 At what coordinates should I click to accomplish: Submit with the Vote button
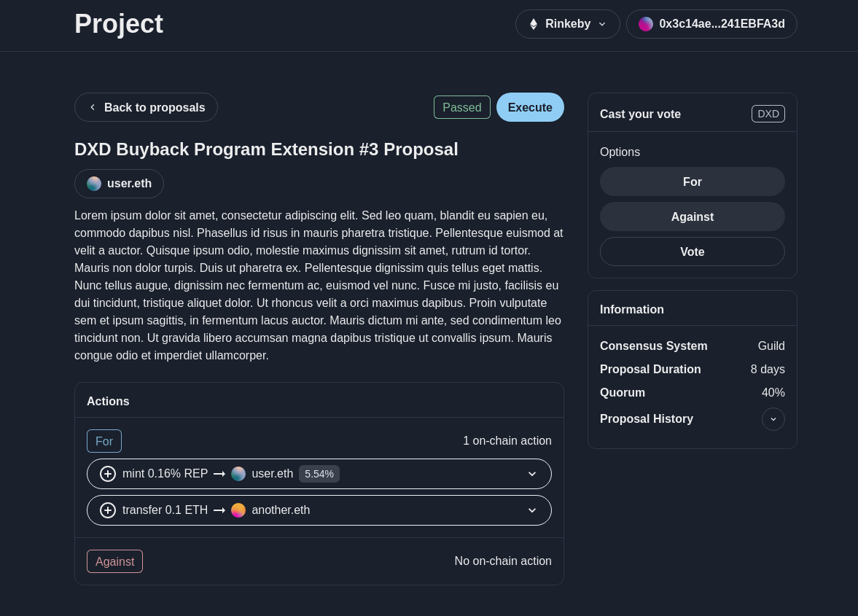coord(692,252)
